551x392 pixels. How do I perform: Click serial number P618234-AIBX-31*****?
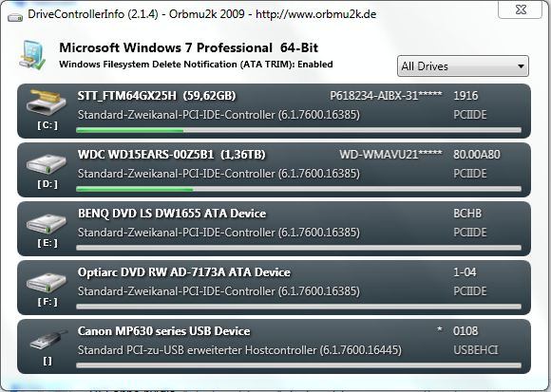[x=386, y=96]
